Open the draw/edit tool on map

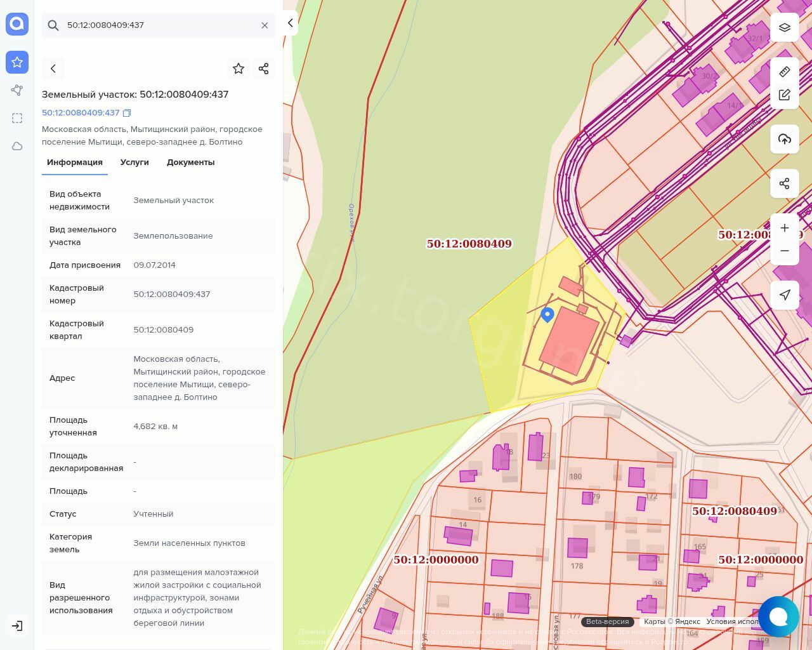pos(785,95)
